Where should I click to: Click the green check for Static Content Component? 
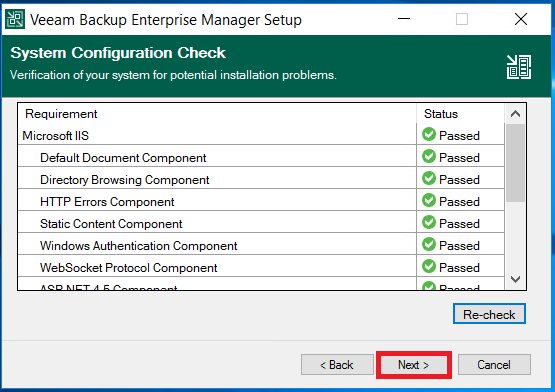click(x=429, y=222)
